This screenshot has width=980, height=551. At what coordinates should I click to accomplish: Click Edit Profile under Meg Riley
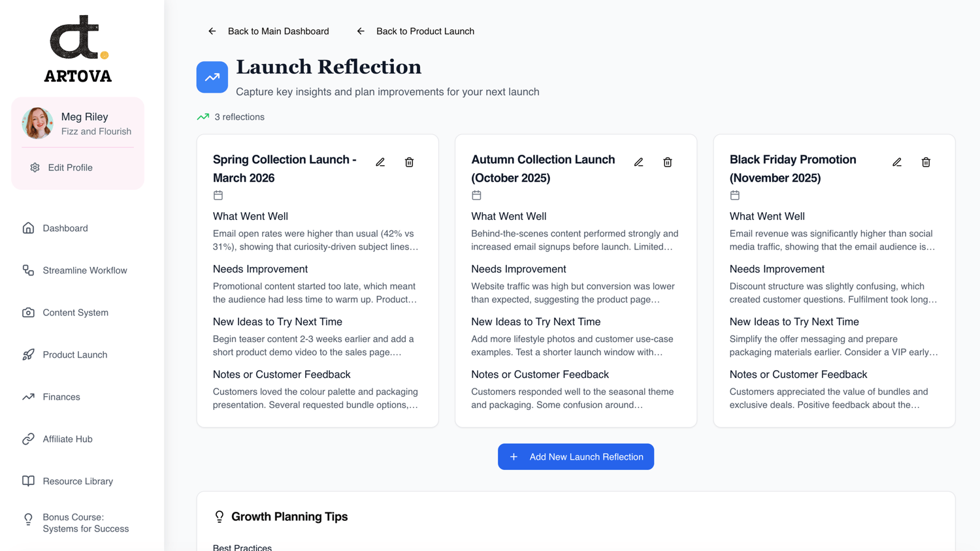69,168
